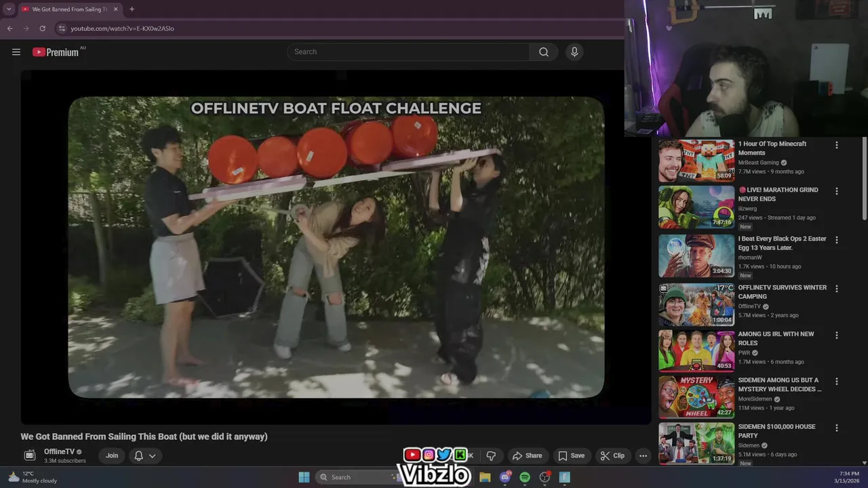
Task: Open the notification bell dropdown
Action: tap(144, 455)
